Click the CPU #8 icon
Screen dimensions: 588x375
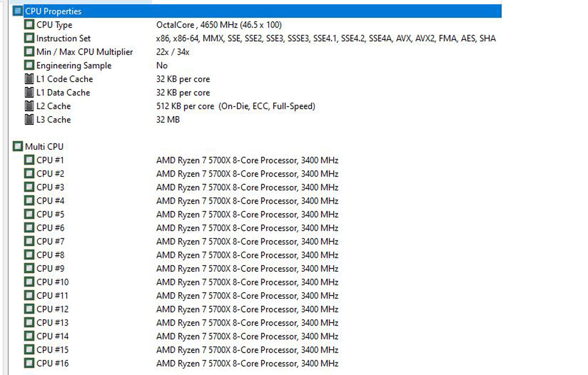29,255
